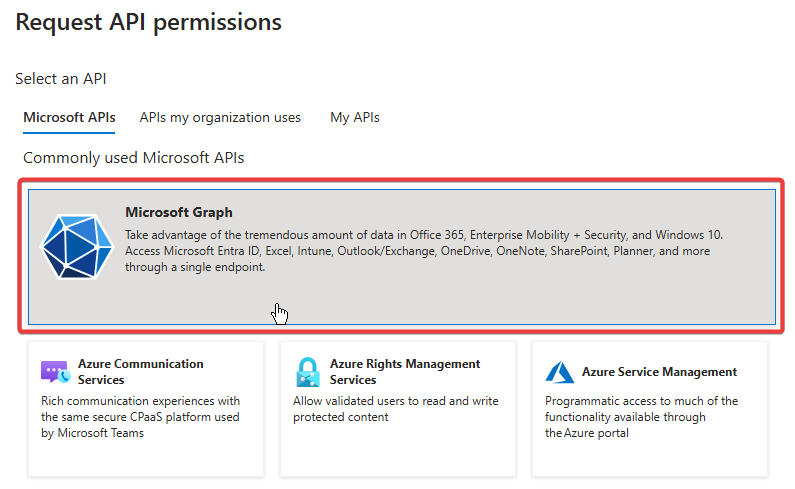Click the Microsoft Graph polyhedron icon
Image resolution: width=795 pixels, height=489 pixels.
[x=77, y=247]
